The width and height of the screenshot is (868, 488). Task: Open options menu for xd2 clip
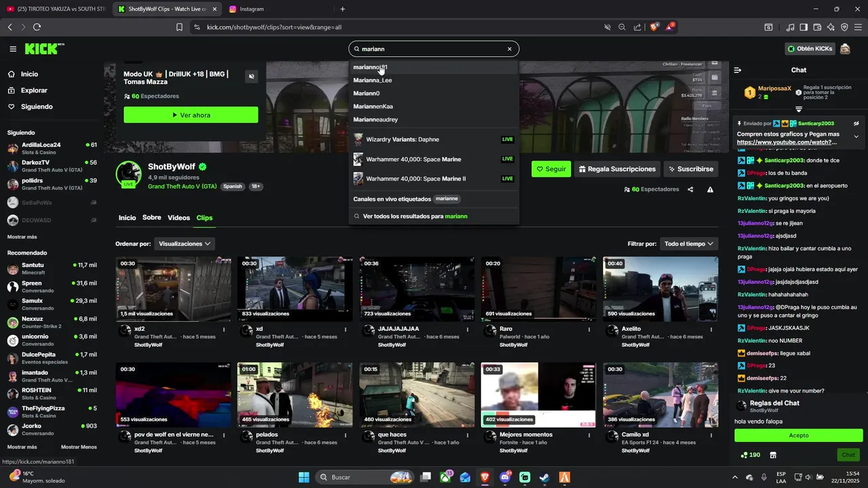(223, 329)
